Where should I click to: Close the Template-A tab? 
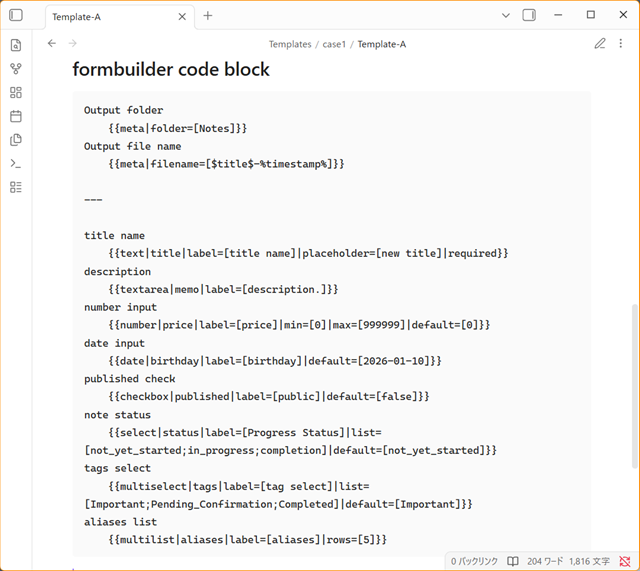tap(182, 17)
